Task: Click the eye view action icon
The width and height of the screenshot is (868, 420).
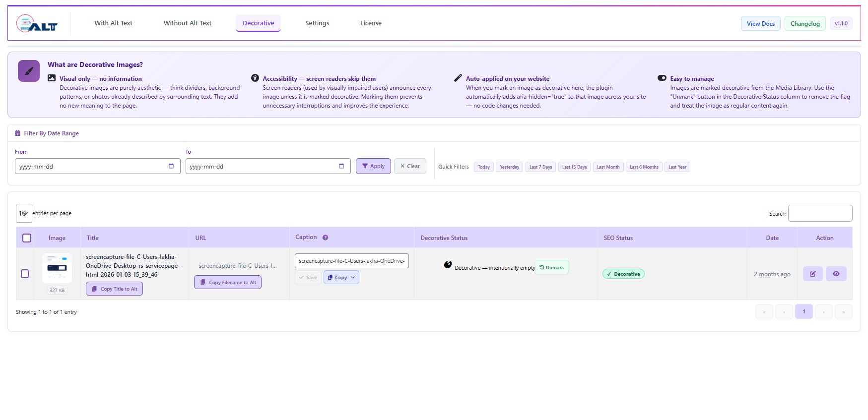Action: pyautogui.click(x=836, y=274)
